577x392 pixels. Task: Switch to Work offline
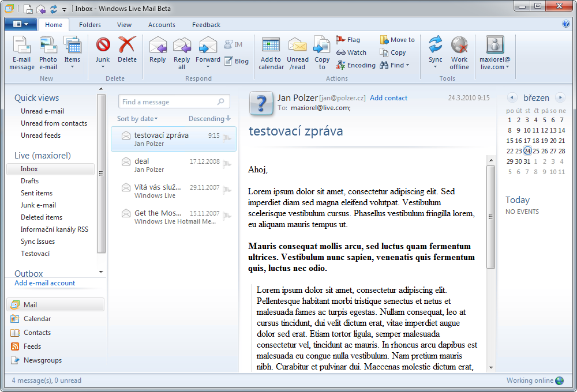coord(459,53)
